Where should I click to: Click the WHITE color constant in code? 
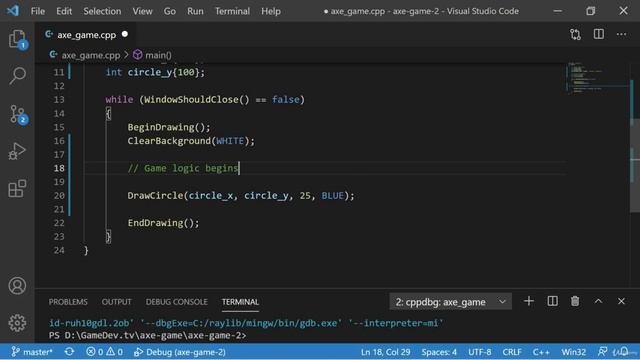pos(230,141)
